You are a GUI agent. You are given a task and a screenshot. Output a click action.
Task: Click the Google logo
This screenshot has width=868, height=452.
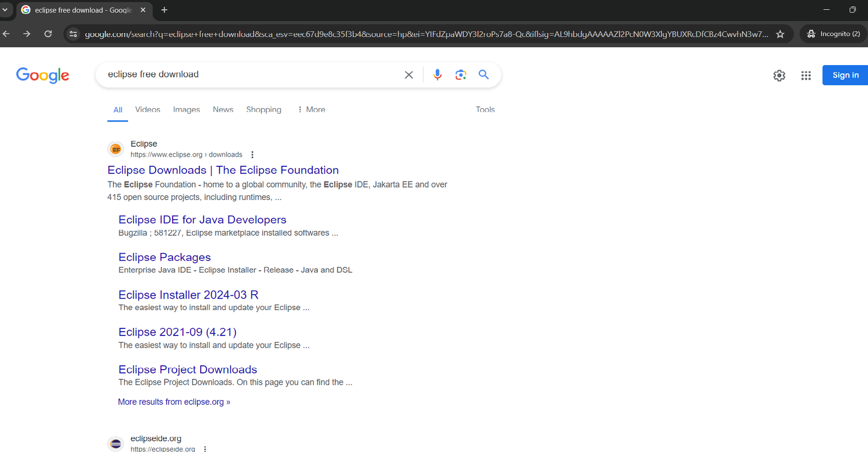click(x=43, y=75)
